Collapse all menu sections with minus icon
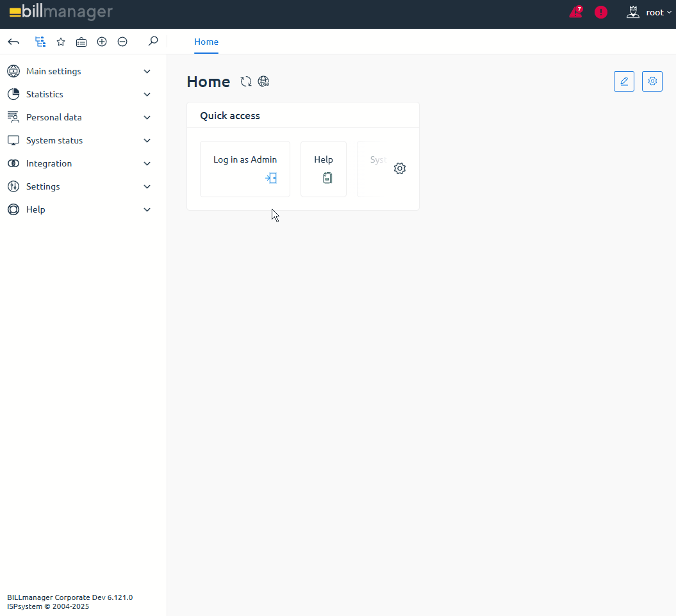The width and height of the screenshot is (676, 616). [122, 42]
